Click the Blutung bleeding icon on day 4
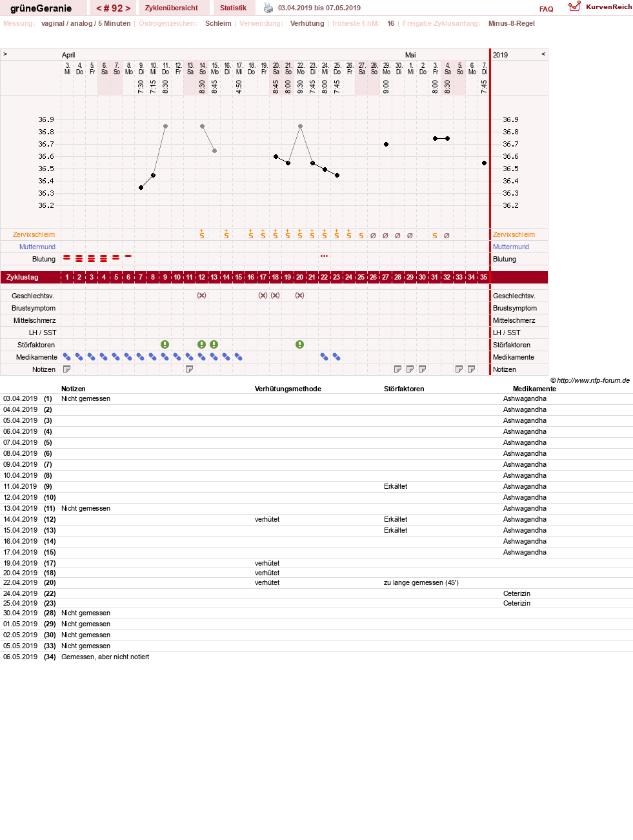The width and height of the screenshot is (633, 840). (104, 259)
